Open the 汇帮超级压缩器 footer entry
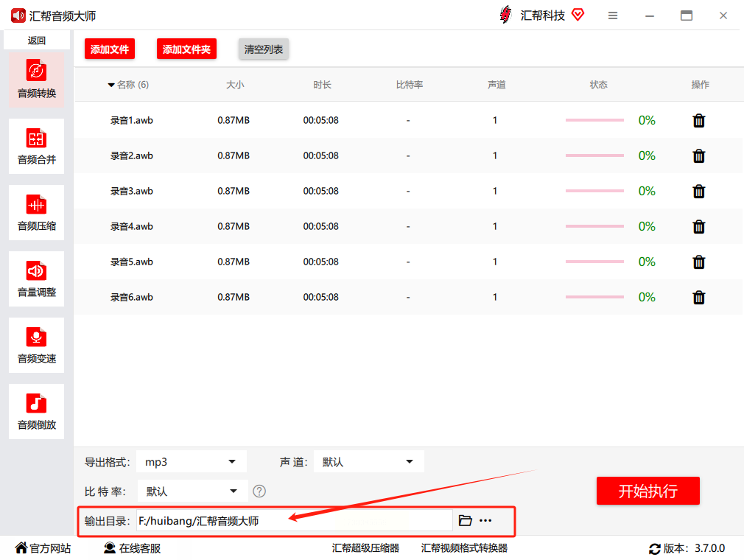The width and height of the screenshot is (744, 560). [x=366, y=549]
